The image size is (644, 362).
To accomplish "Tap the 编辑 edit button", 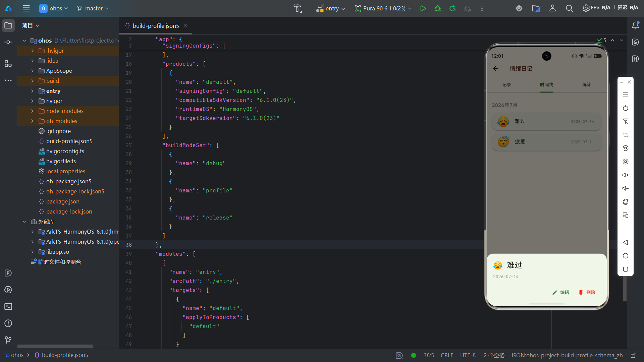I will click(560, 292).
